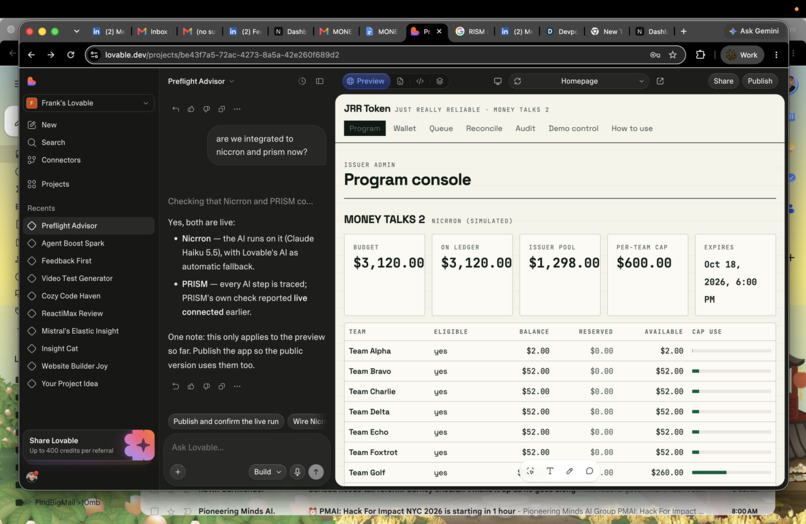Open the Audit tab
The width and height of the screenshot is (806, 524).
pos(525,129)
